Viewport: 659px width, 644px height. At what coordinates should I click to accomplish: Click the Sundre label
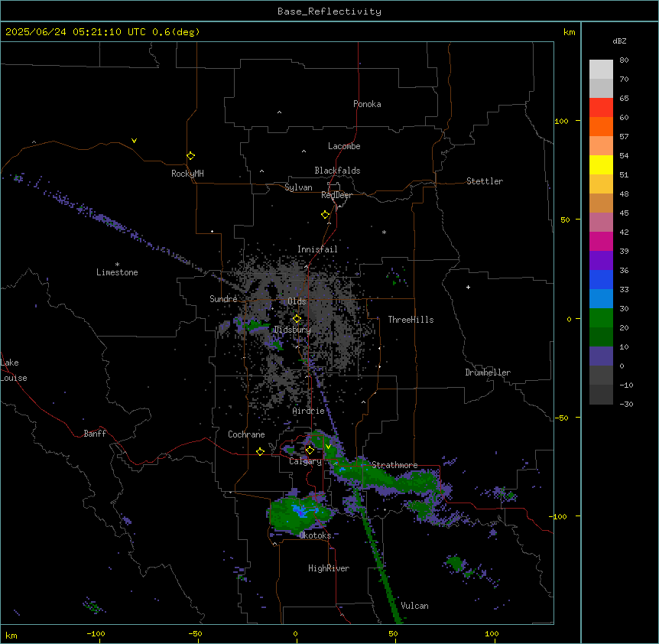(223, 299)
